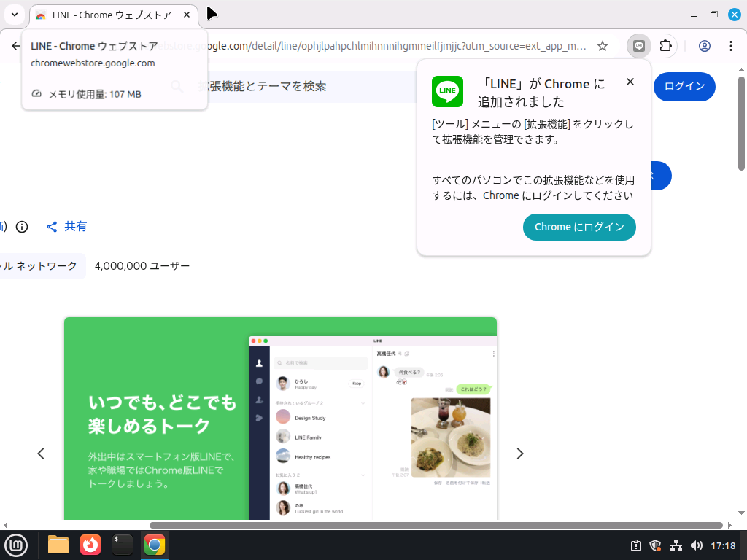The image size is (747, 560).
Task: Click the Chrome にログイン button in the popup
Action: click(x=579, y=227)
